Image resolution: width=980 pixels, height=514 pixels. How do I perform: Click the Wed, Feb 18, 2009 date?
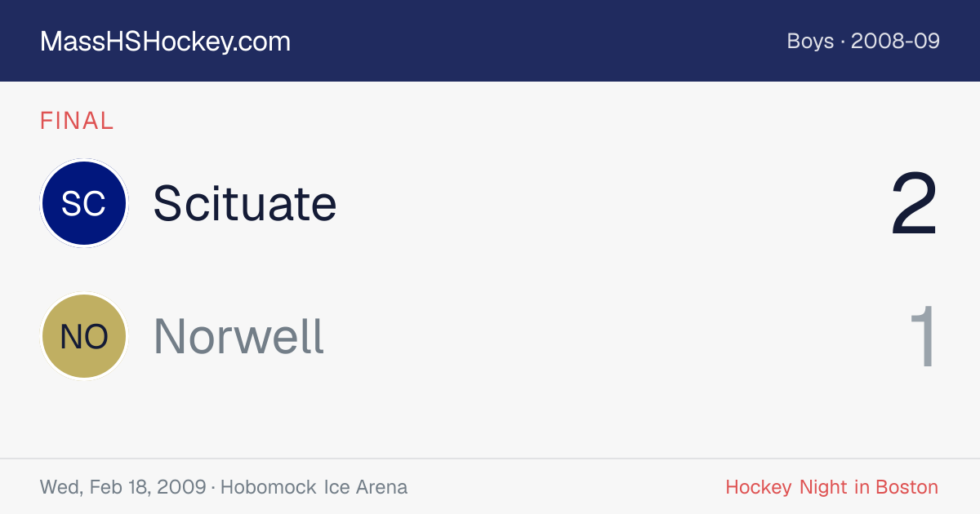point(122,487)
